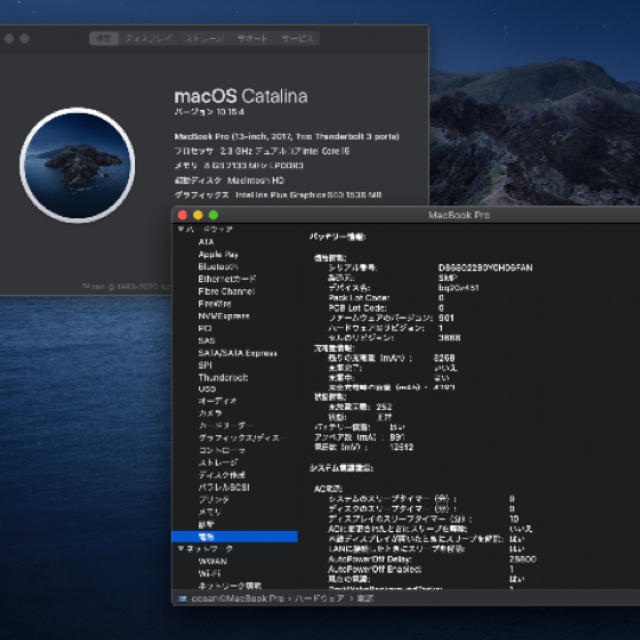Select SPI in the sidebar

coord(205,365)
